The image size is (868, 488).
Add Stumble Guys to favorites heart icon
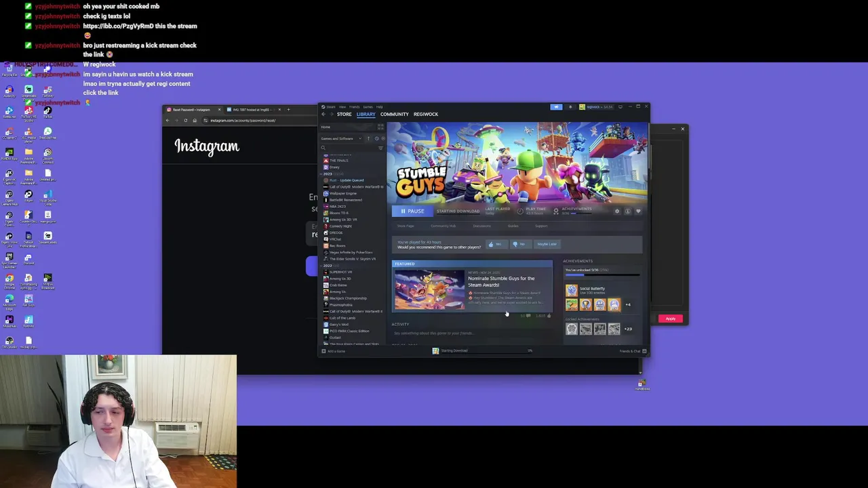point(638,211)
